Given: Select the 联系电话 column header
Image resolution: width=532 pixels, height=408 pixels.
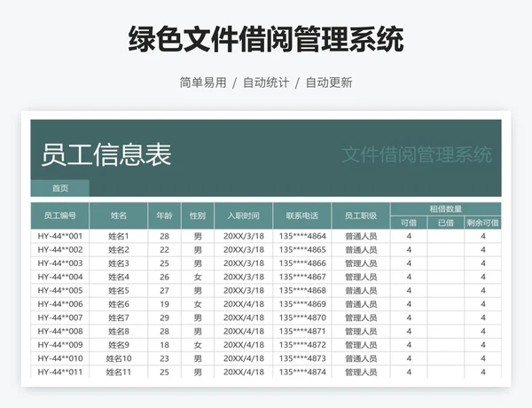Looking at the screenshot, I should coord(302,216).
